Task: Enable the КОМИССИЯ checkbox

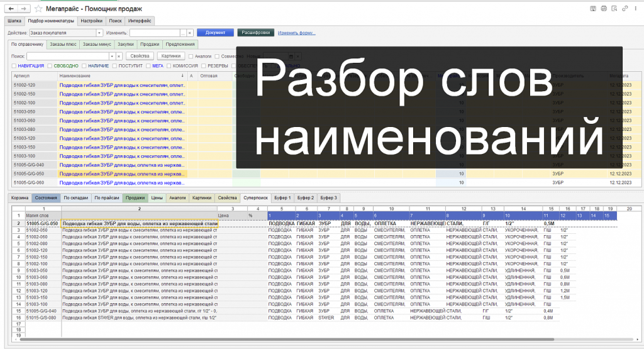Action: (x=169, y=65)
